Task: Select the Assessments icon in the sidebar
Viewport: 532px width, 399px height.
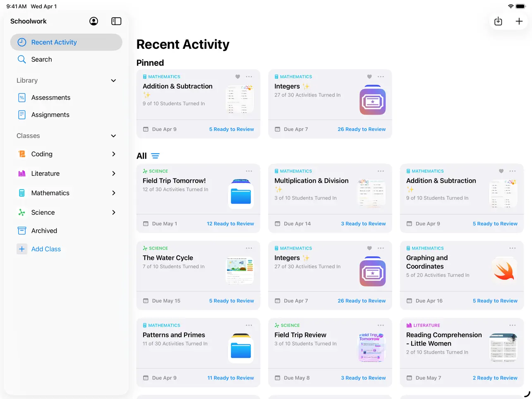Action: 22,97
